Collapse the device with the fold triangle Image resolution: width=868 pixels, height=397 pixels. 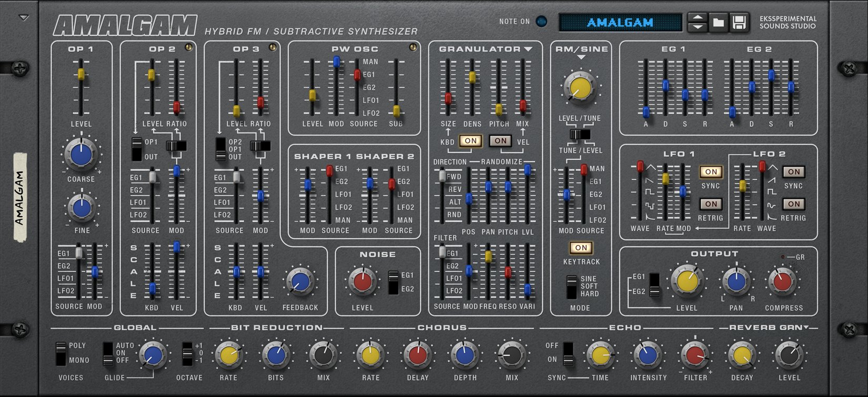(x=24, y=18)
